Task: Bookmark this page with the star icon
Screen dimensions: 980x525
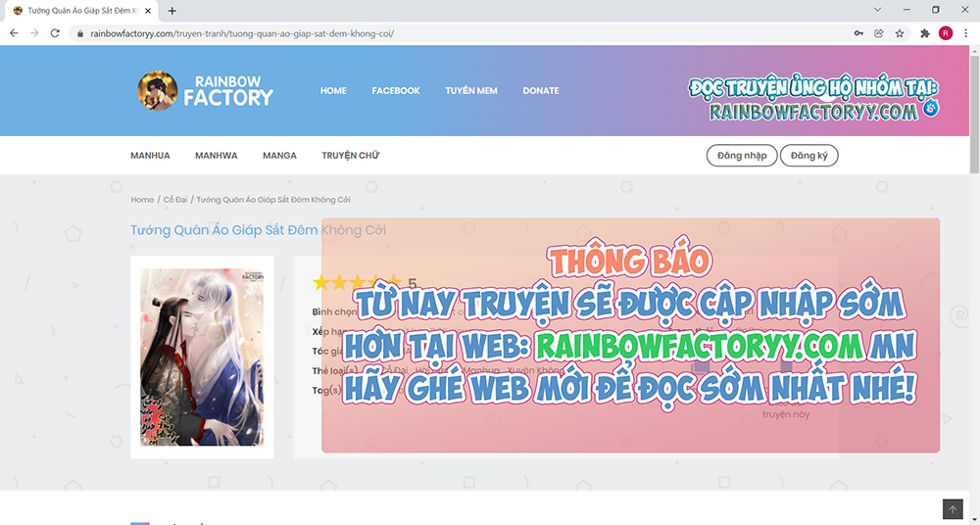Action: click(900, 32)
